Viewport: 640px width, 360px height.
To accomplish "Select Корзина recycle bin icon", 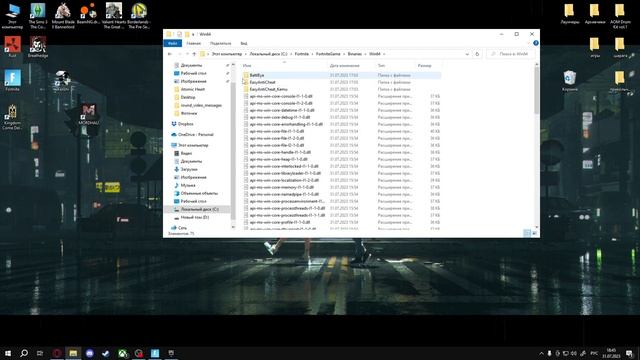I will click(x=570, y=81).
